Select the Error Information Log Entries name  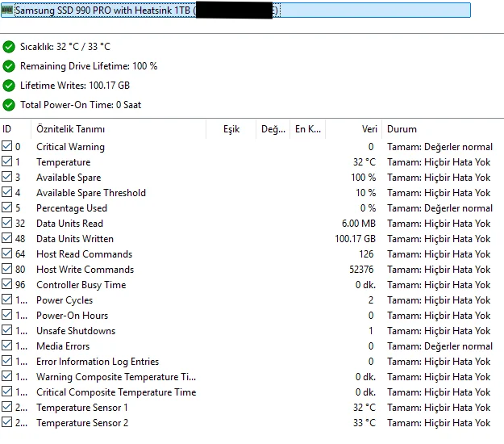[98, 362]
